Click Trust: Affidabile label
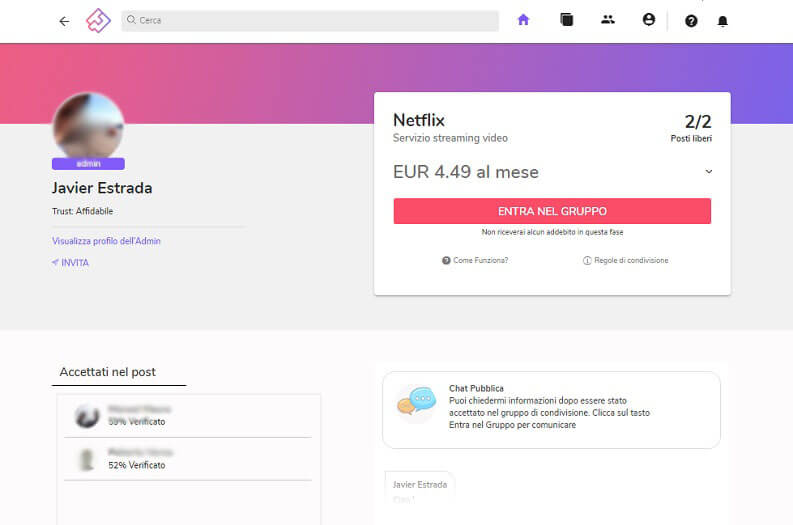 click(82, 211)
